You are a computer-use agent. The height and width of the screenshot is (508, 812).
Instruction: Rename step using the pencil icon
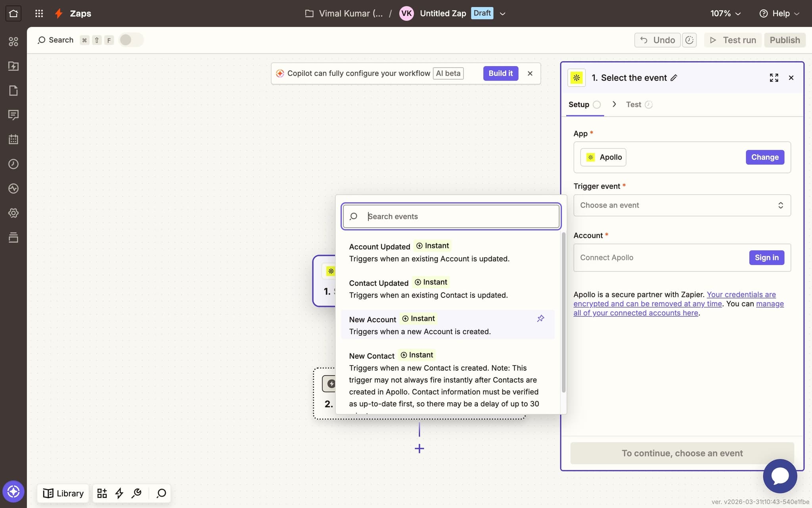coord(674,78)
